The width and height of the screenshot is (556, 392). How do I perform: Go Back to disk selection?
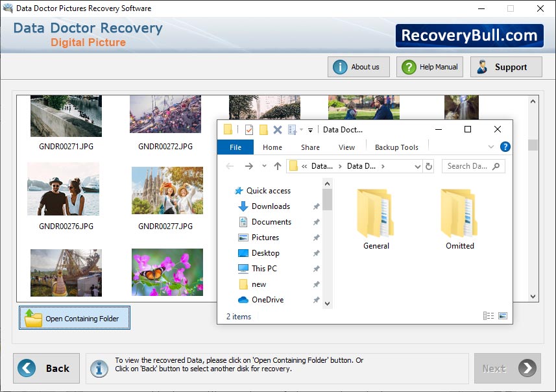[x=47, y=368]
